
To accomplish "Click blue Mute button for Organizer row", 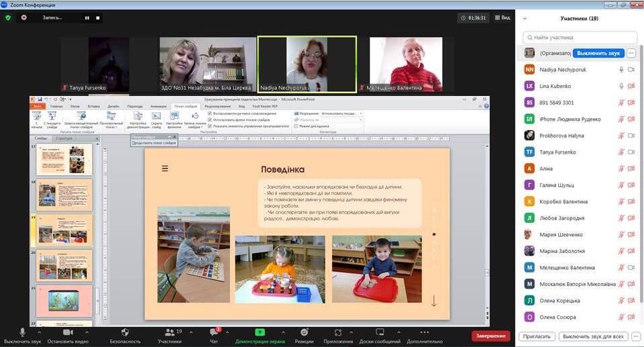I will [598, 53].
